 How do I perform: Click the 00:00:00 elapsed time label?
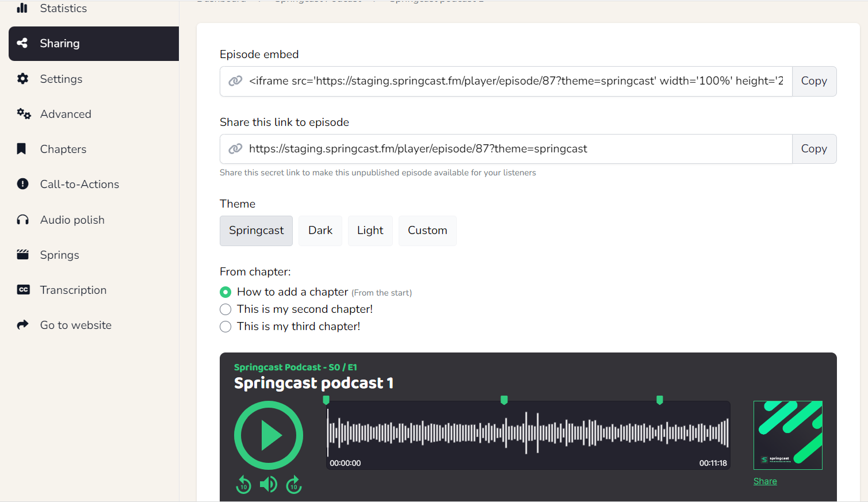[345, 463]
